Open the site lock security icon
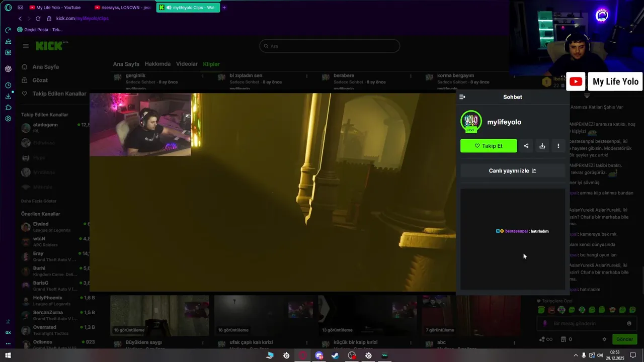This screenshot has height=362, width=644. 49,19
